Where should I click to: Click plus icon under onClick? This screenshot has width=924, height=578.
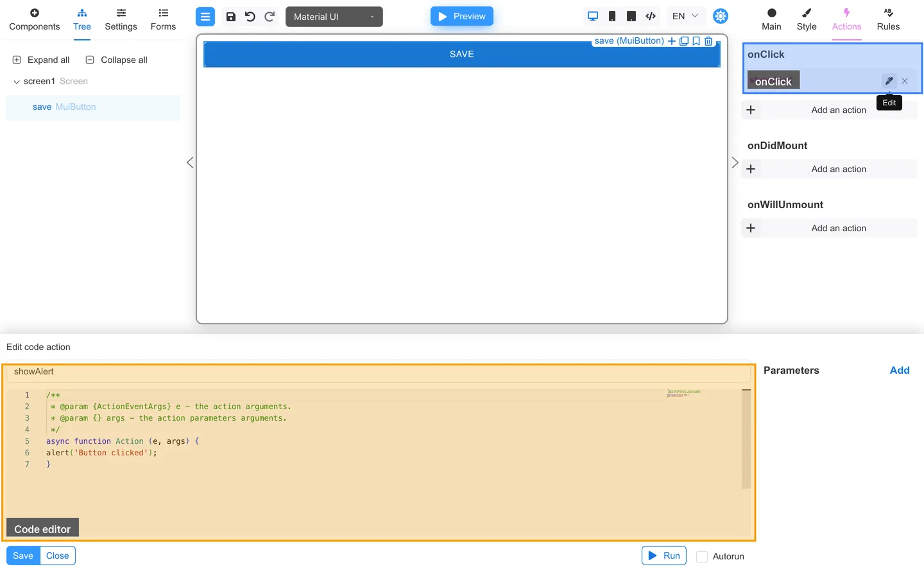751,110
